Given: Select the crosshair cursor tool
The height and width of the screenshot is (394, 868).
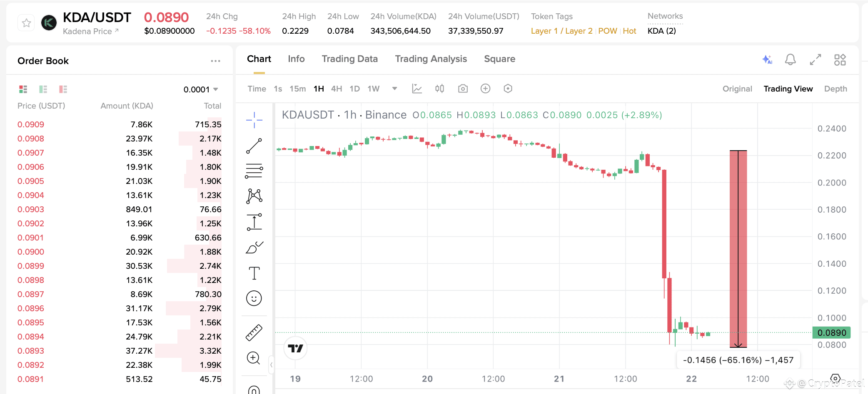Looking at the screenshot, I should coord(254,120).
